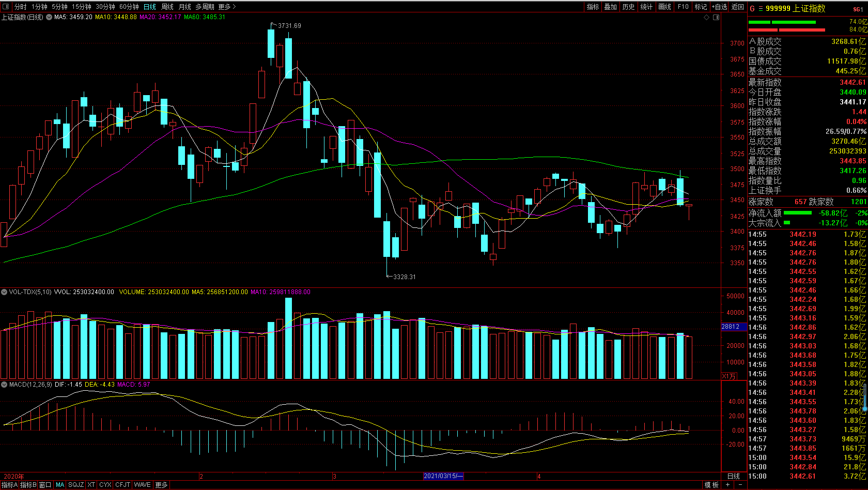Toggle the left sidebar panel icon

(x=6, y=7)
